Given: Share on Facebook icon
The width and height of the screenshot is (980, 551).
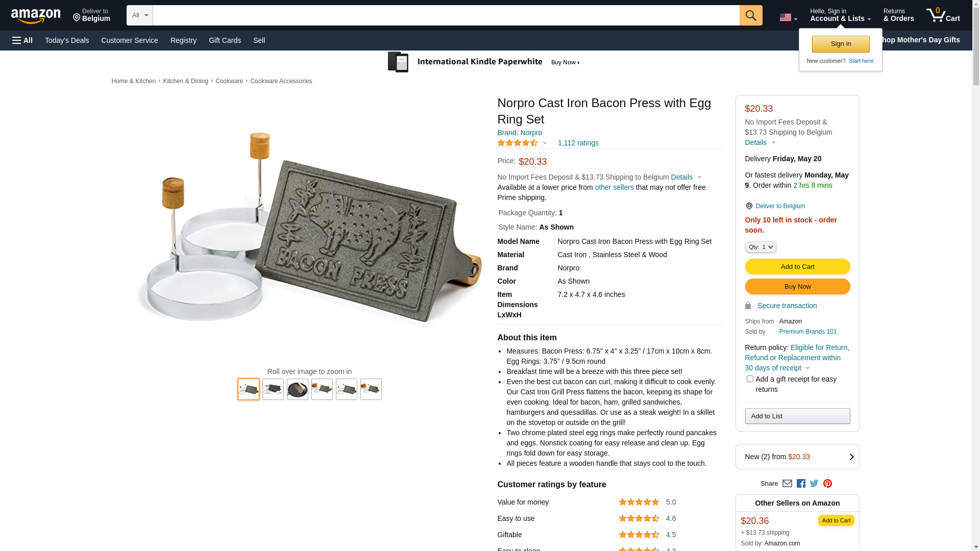Looking at the screenshot, I should tap(801, 483).
